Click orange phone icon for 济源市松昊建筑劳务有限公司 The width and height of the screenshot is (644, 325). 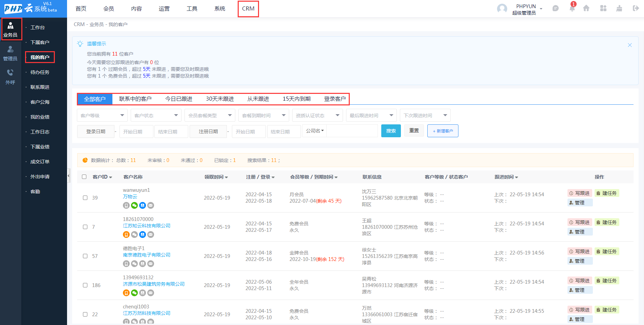click(126, 293)
